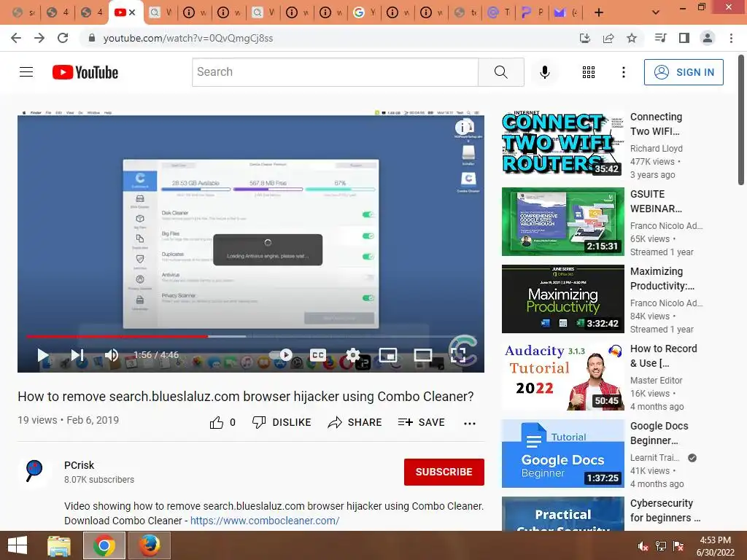Close the active YouTube tab
The height and width of the screenshot is (560, 747).
tap(133, 12)
